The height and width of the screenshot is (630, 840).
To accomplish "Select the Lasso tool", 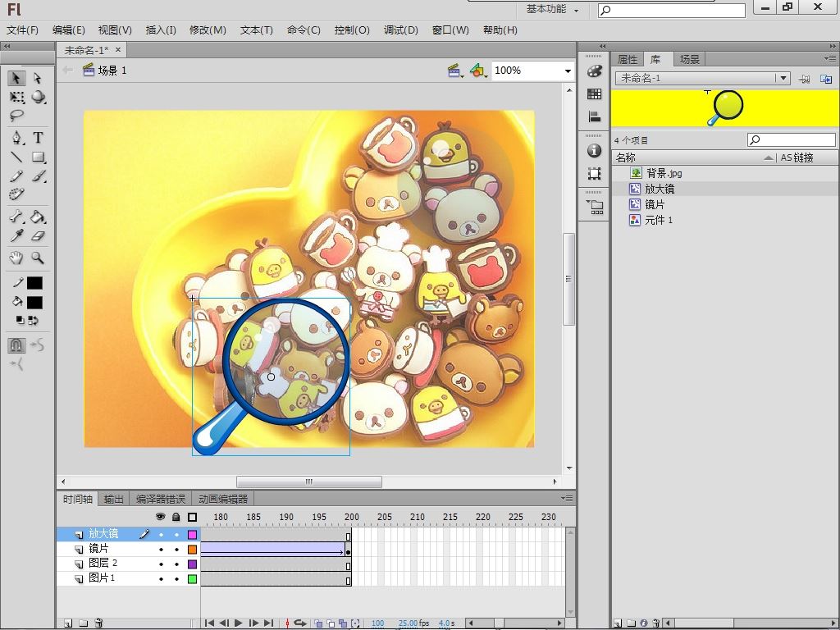I will [x=16, y=115].
